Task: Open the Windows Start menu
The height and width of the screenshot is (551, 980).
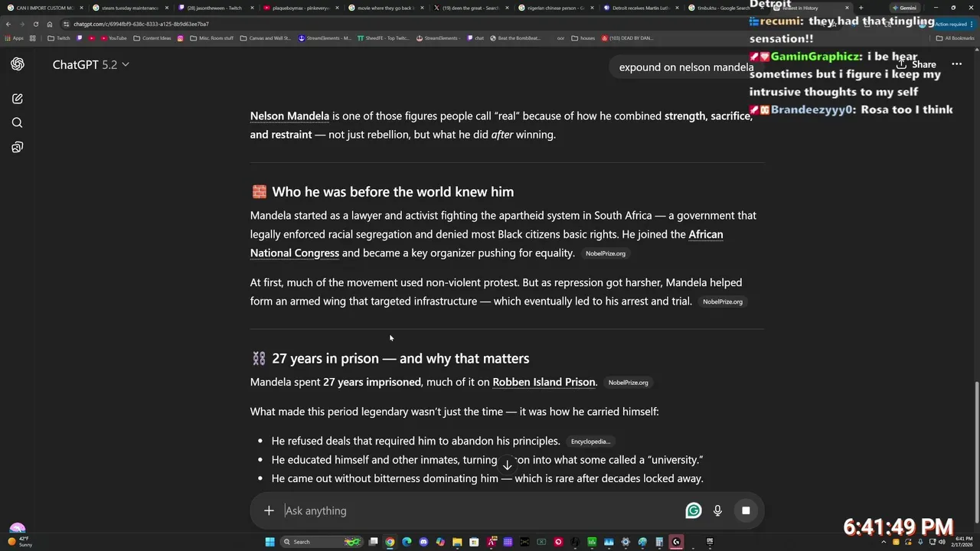Action: point(270,542)
